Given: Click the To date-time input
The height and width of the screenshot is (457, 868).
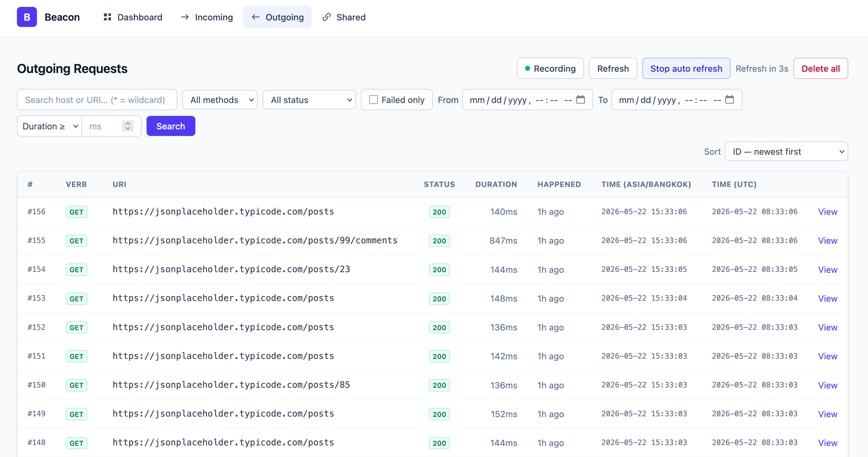Looking at the screenshot, I should tap(676, 100).
